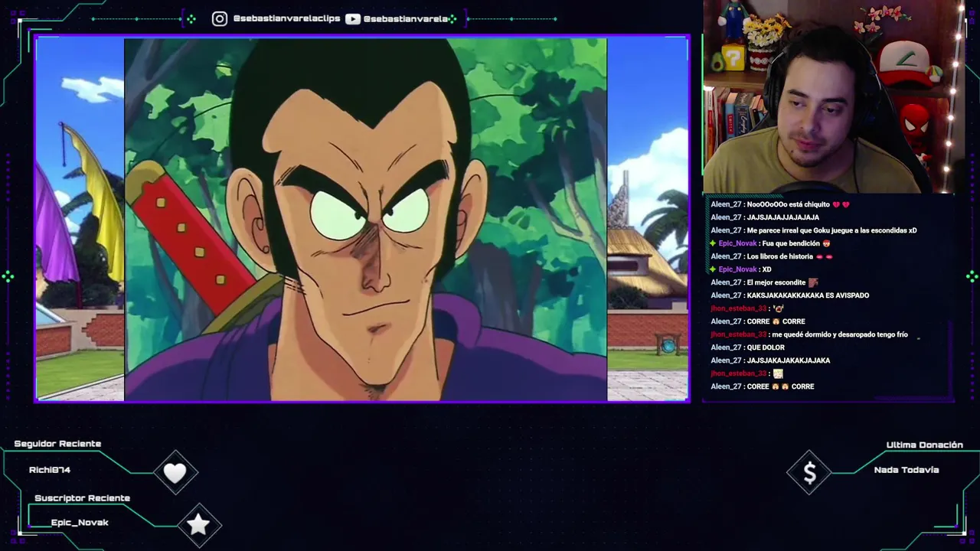Click the Epic_Novak username on the 'XD' message
Viewport: 980px width, 551px height.
(x=737, y=269)
